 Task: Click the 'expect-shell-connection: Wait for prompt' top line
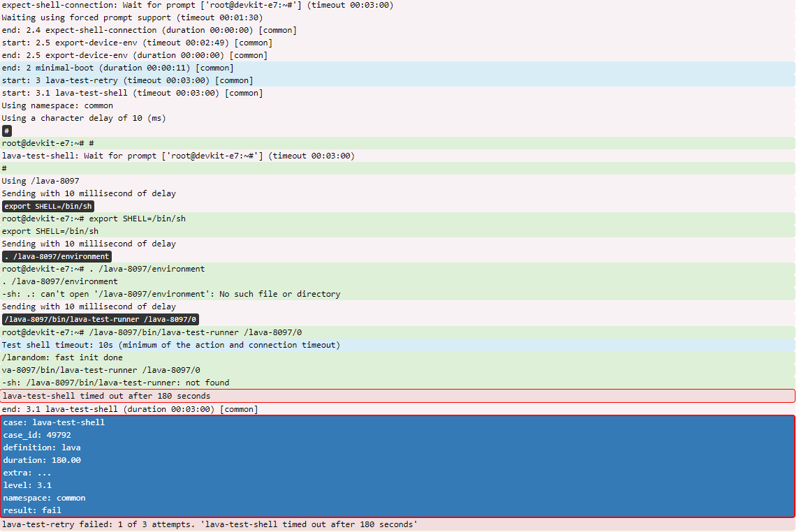(x=398, y=5)
